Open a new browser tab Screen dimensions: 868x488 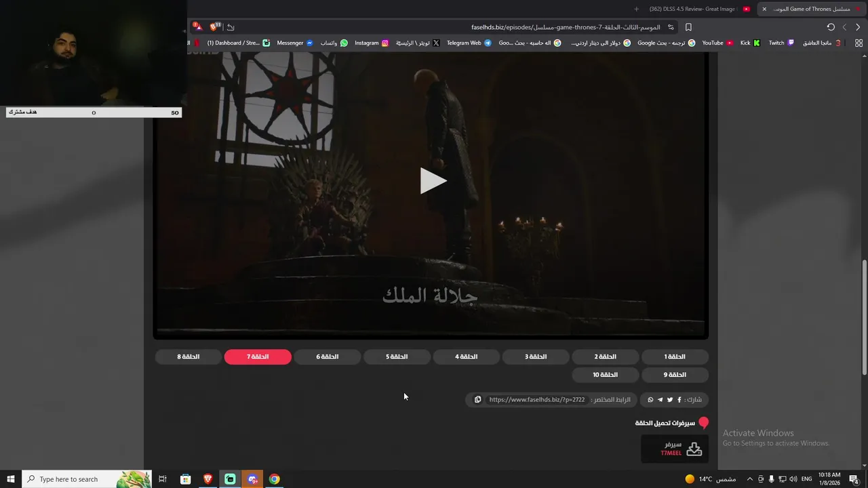[x=636, y=9]
